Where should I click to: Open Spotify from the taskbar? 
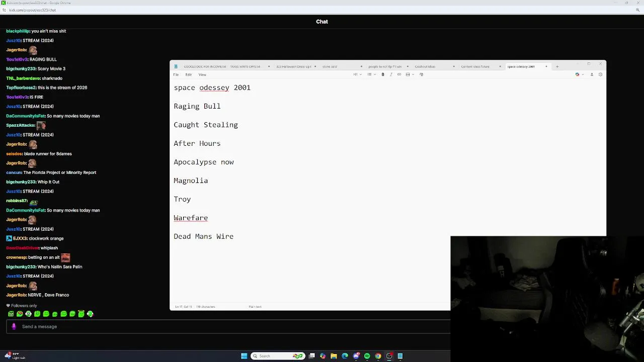pyautogui.click(x=367, y=356)
